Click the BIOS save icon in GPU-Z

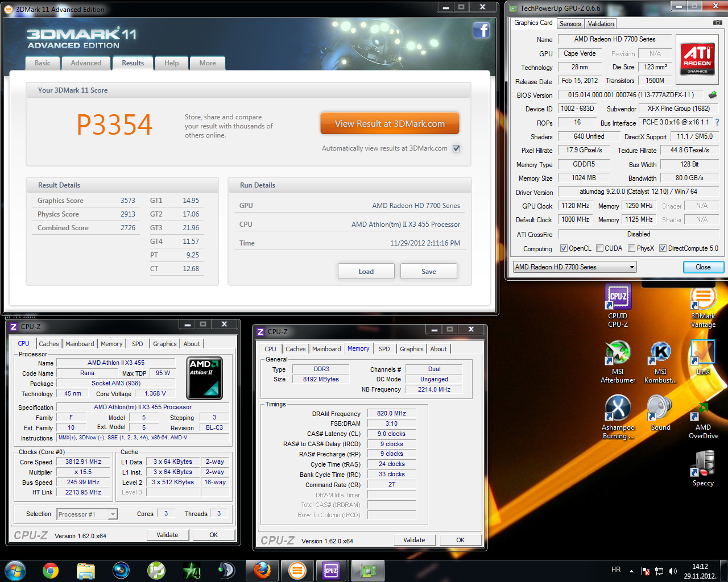[712, 95]
